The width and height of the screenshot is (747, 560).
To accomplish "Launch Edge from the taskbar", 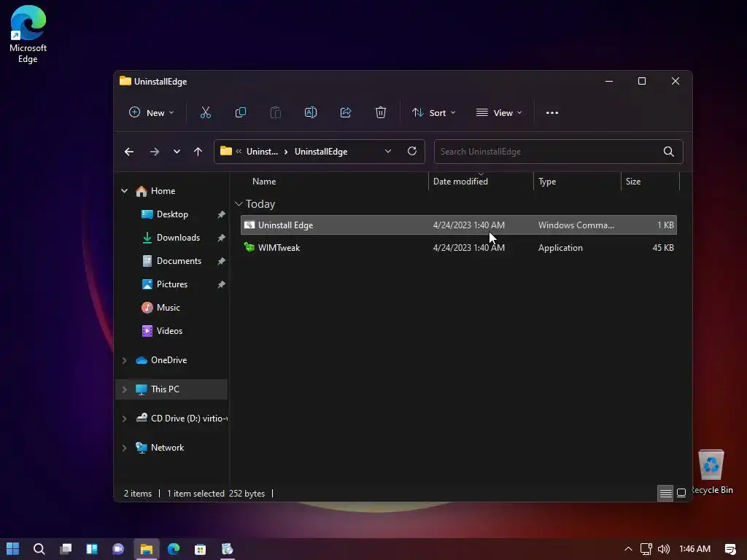I will [x=174, y=549].
